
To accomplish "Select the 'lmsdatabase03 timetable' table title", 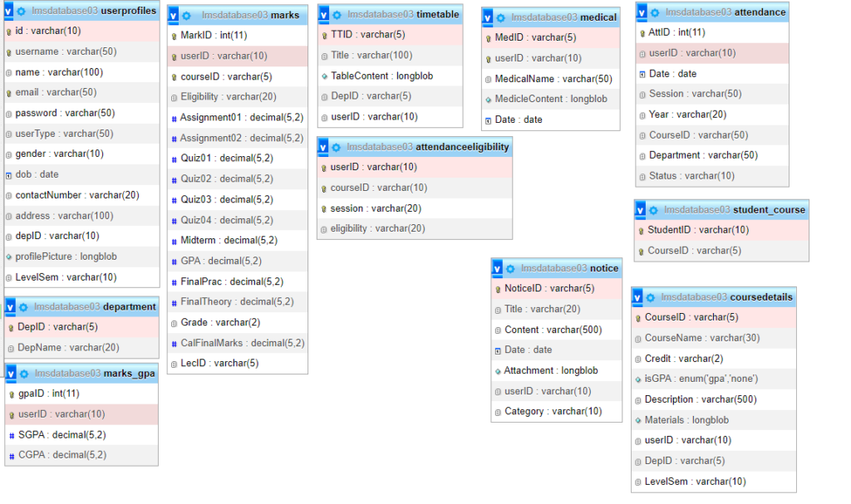I will [x=403, y=15].
